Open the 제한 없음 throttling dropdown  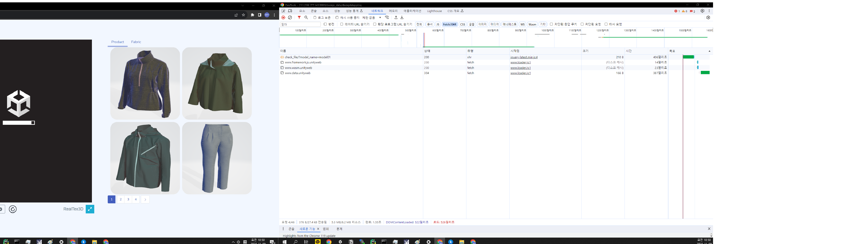click(372, 18)
